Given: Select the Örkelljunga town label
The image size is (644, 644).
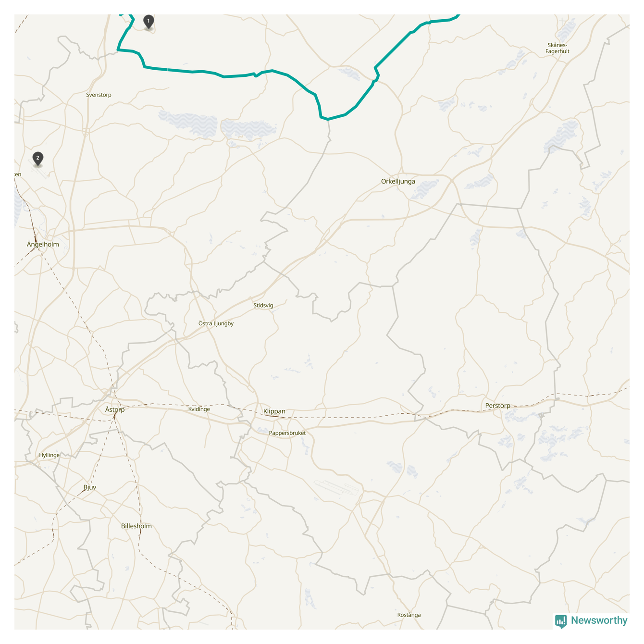Looking at the screenshot, I should click(398, 182).
